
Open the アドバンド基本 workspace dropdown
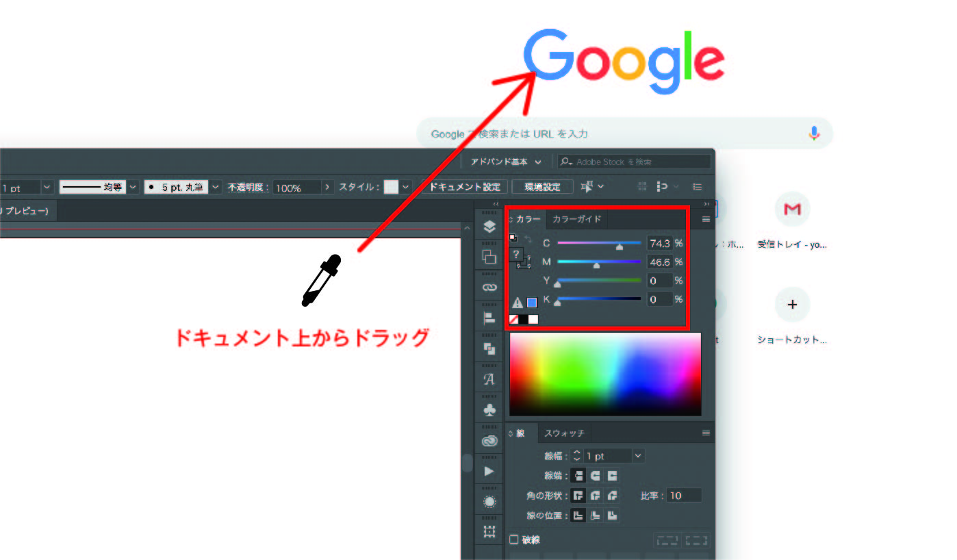tap(505, 162)
